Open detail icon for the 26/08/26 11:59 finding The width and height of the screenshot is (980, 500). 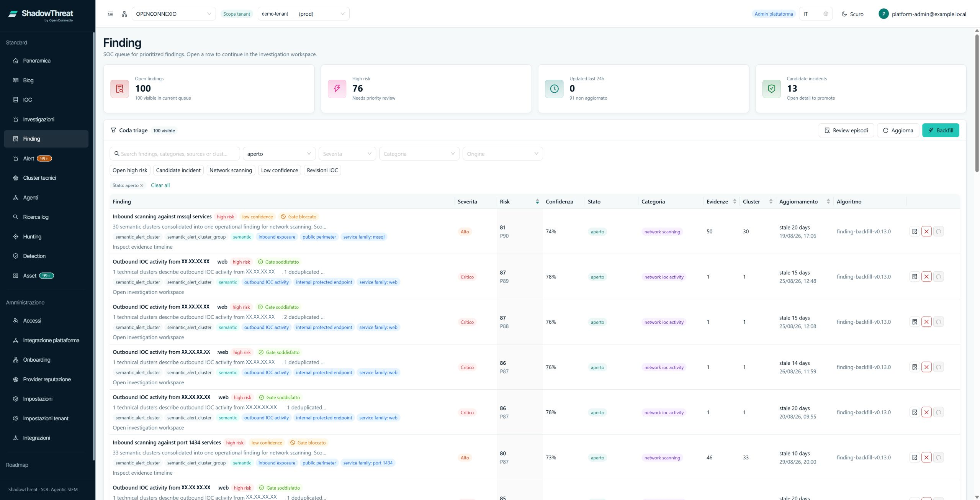915,367
